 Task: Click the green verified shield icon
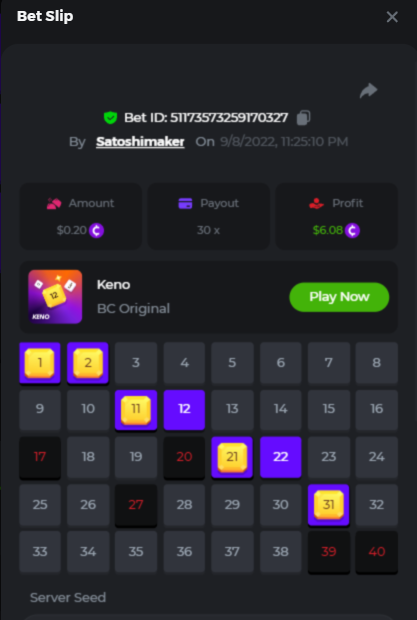[110, 118]
